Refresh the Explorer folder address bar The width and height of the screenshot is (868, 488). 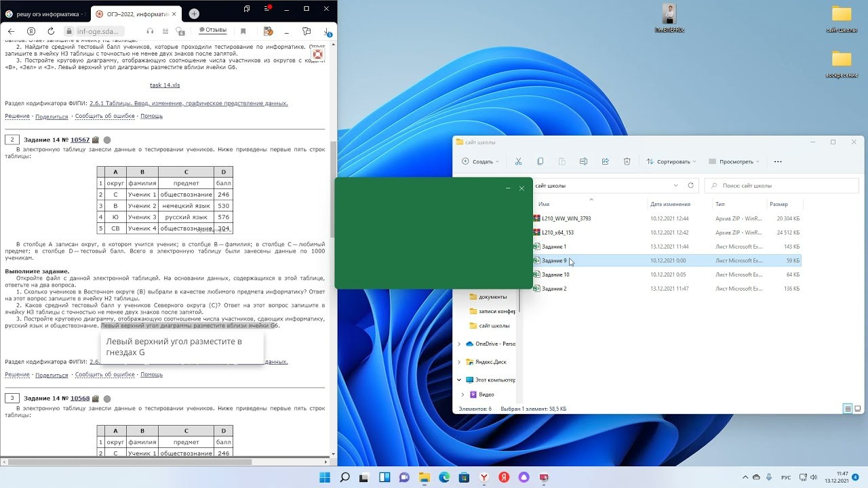coord(690,186)
